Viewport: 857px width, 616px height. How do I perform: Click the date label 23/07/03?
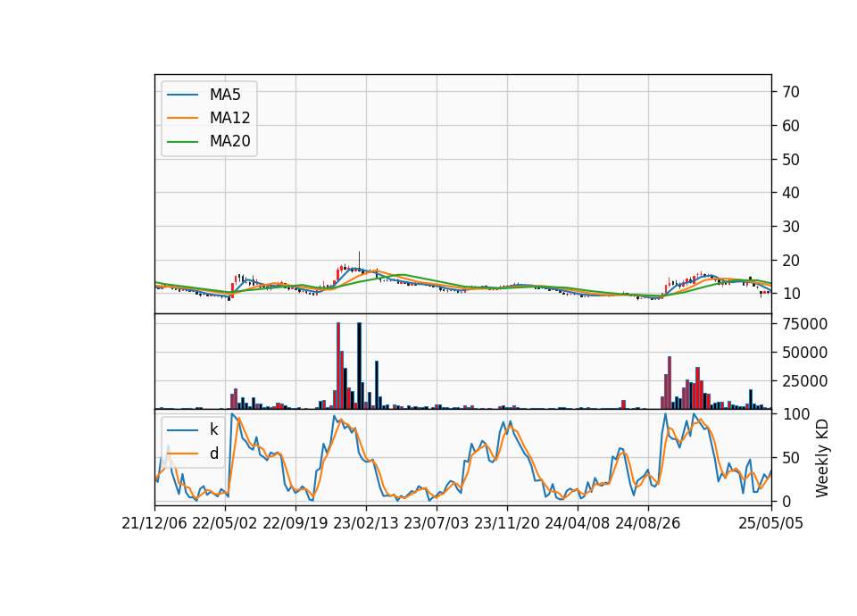coord(437,523)
